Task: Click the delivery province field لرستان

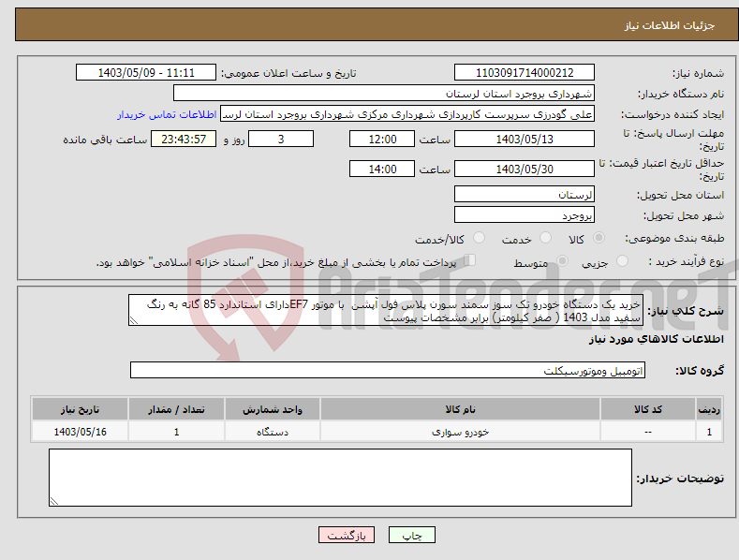Action: coord(525,194)
